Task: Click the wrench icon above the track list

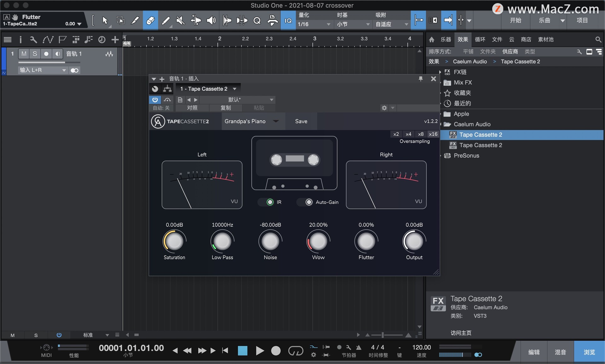Action: click(x=33, y=39)
